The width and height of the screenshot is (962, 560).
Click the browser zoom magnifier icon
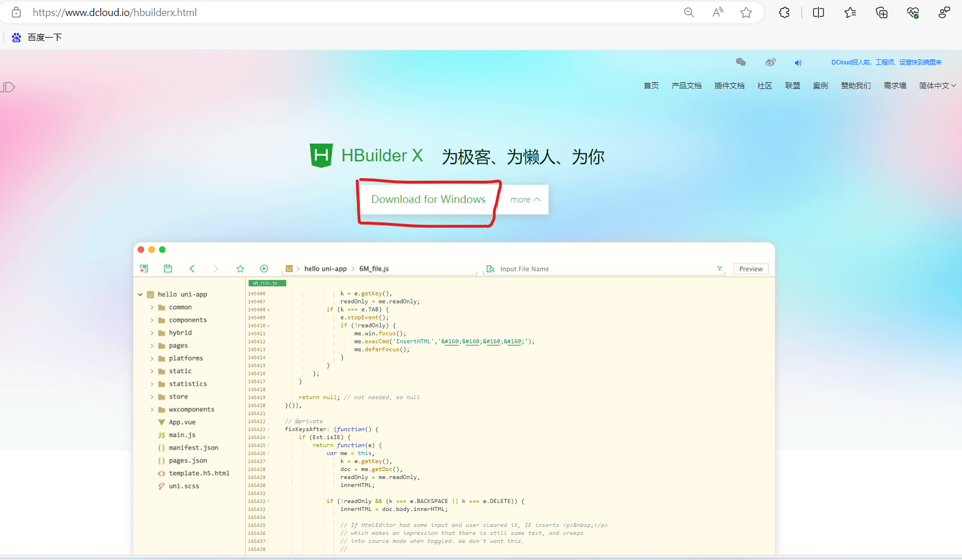tap(689, 13)
